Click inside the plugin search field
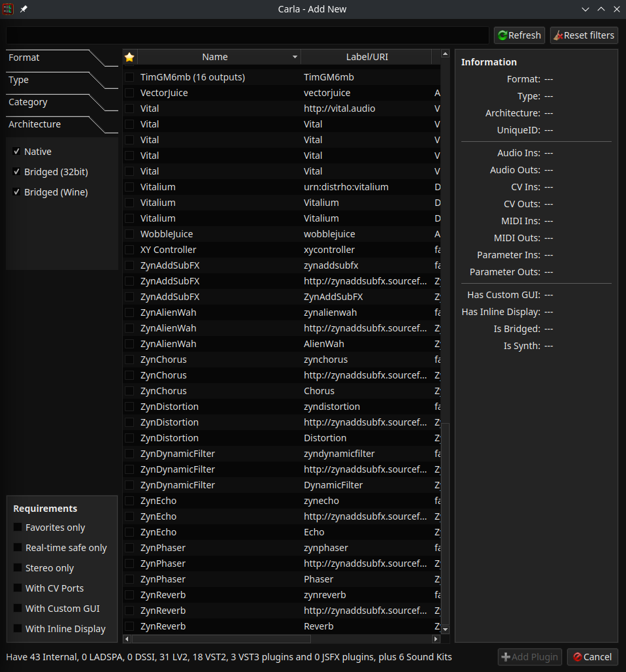 [248, 35]
